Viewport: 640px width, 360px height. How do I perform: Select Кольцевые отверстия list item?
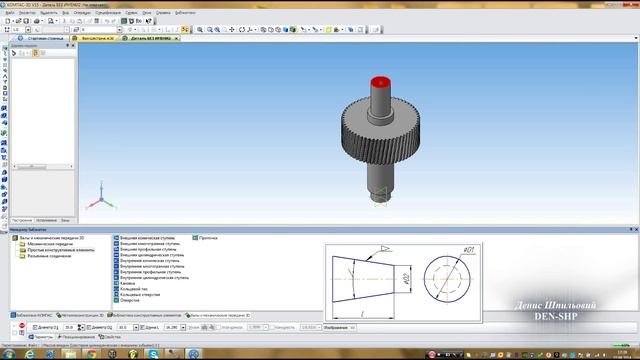140,294
